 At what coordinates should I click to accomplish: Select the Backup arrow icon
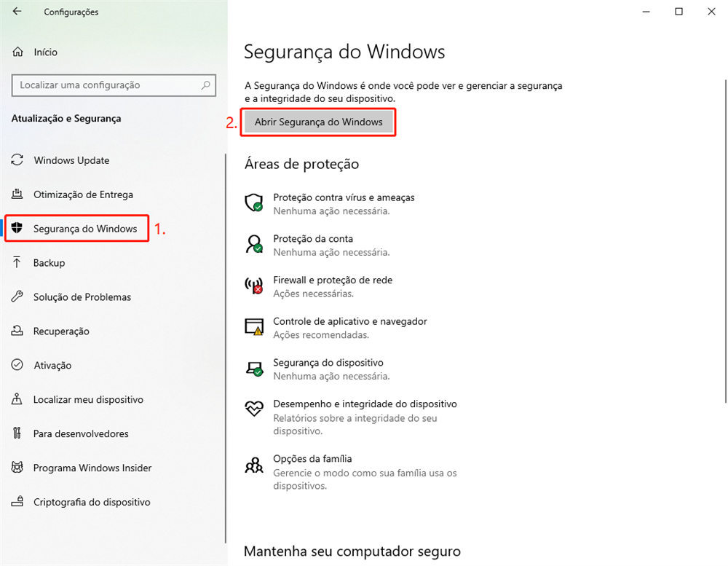click(17, 263)
